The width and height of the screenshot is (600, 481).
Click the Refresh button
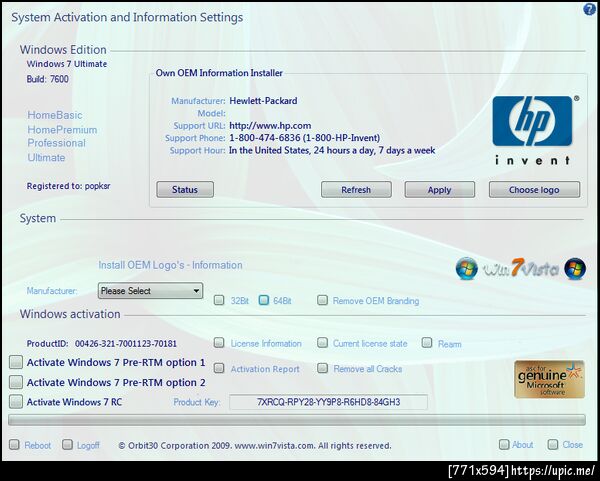pos(356,189)
